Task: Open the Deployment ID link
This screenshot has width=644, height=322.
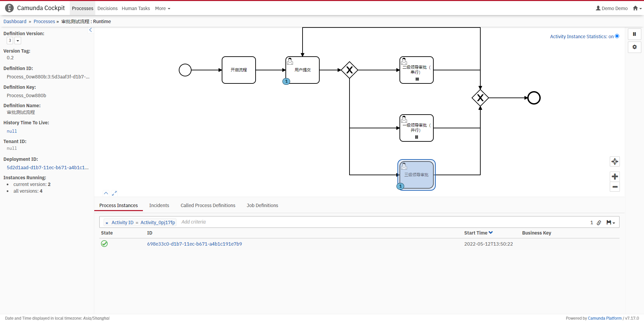Action: point(48,168)
